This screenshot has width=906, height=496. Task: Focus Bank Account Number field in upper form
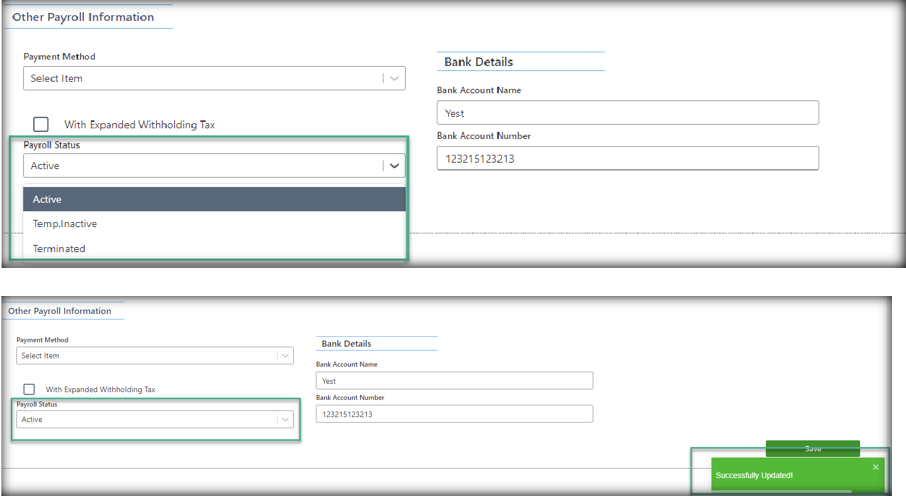pos(627,158)
